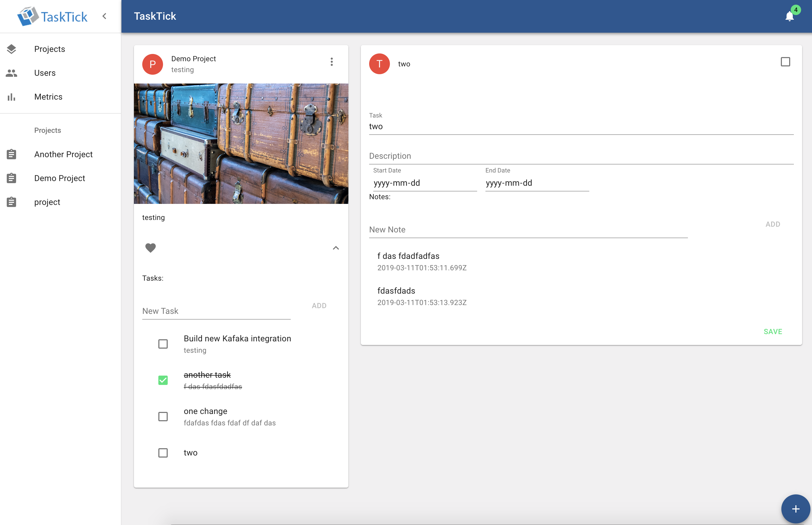Open Demo Project three-dot menu
This screenshot has height=525, width=812.
(331, 62)
